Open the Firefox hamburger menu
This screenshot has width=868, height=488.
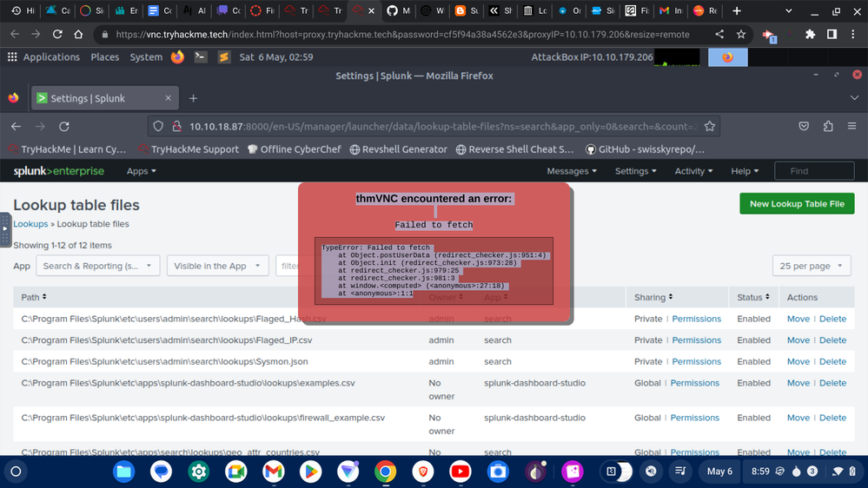853,126
